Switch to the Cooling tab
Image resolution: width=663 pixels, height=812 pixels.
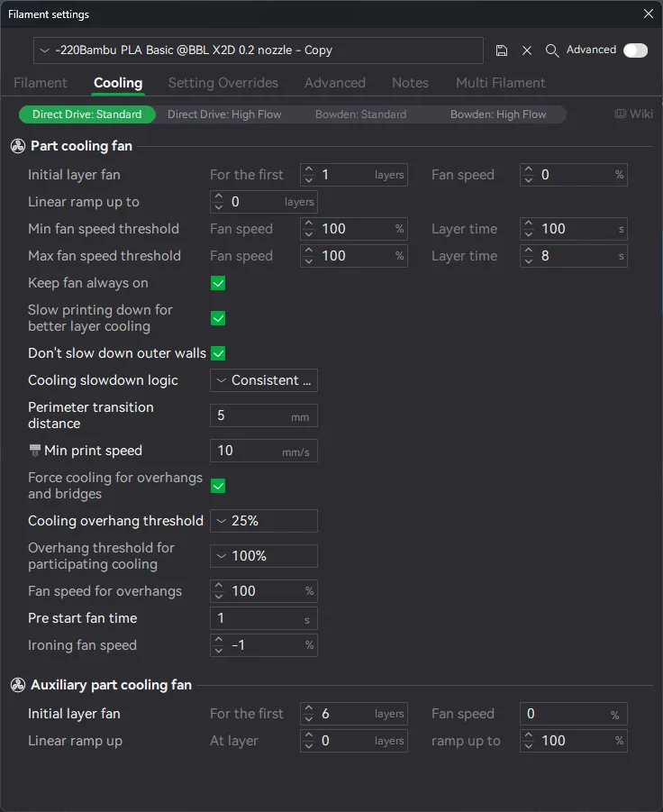tap(118, 83)
